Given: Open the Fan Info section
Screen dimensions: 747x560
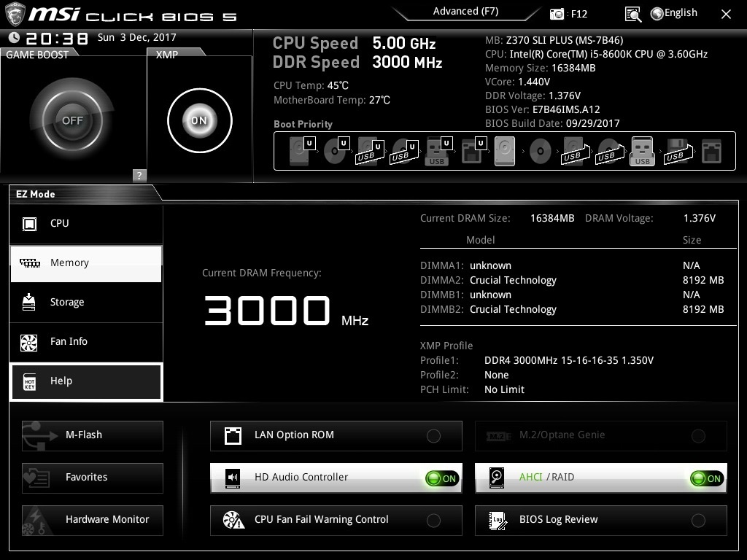Looking at the screenshot, I should (86, 341).
